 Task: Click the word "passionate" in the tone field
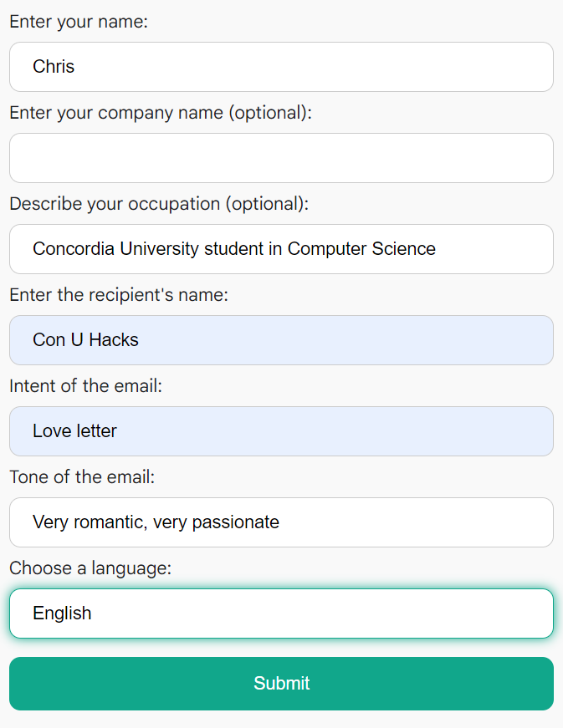236,522
